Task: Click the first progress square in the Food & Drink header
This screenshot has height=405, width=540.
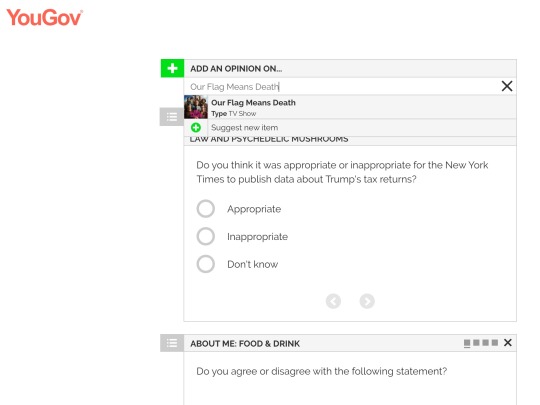Action: 467,343
